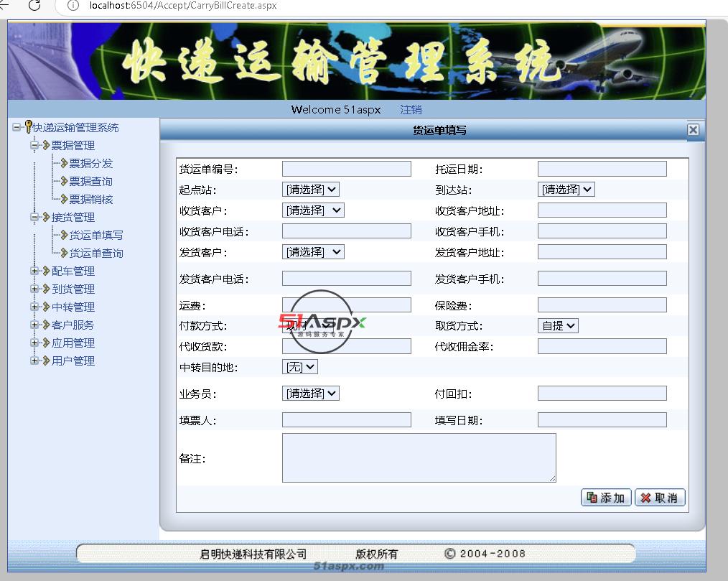Click the arrow icon beside 用户管理
Image resolution: width=728 pixels, height=581 pixels.
(x=46, y=361)
